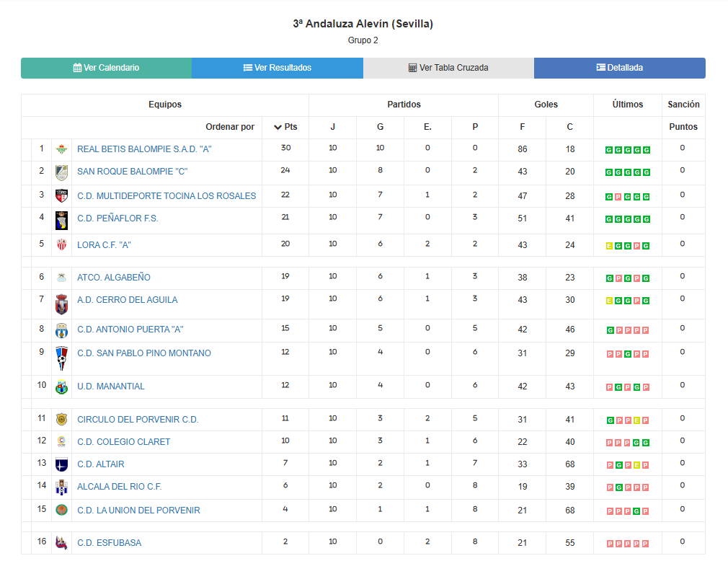
Task: Click the A.D. Cerro del Aguila crest
Action: tap(61, 304)
